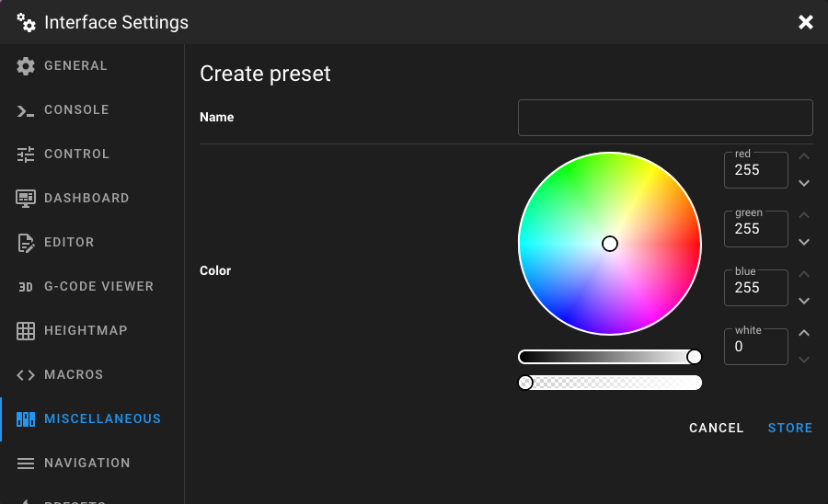
Task: Open the General settings tab
Action: pos(92,66)
